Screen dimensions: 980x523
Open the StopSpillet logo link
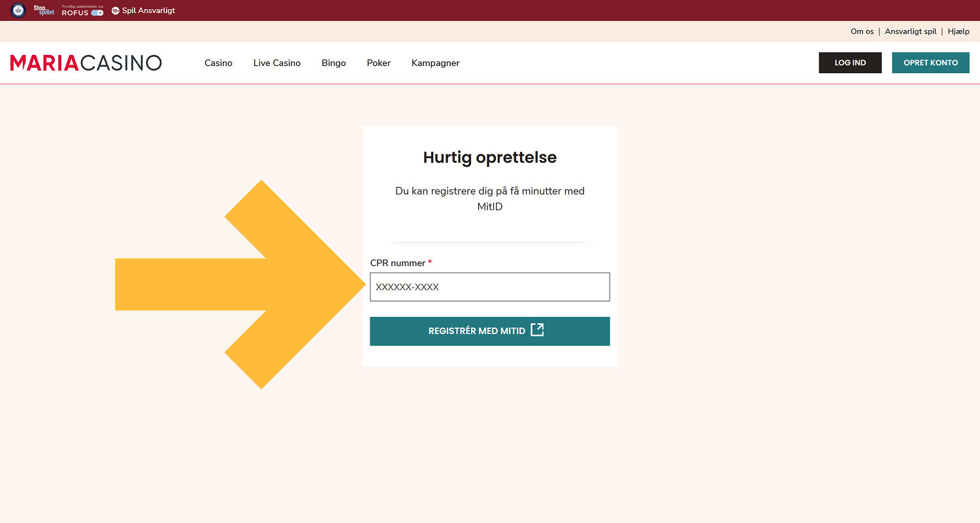(x=44, y=10)
